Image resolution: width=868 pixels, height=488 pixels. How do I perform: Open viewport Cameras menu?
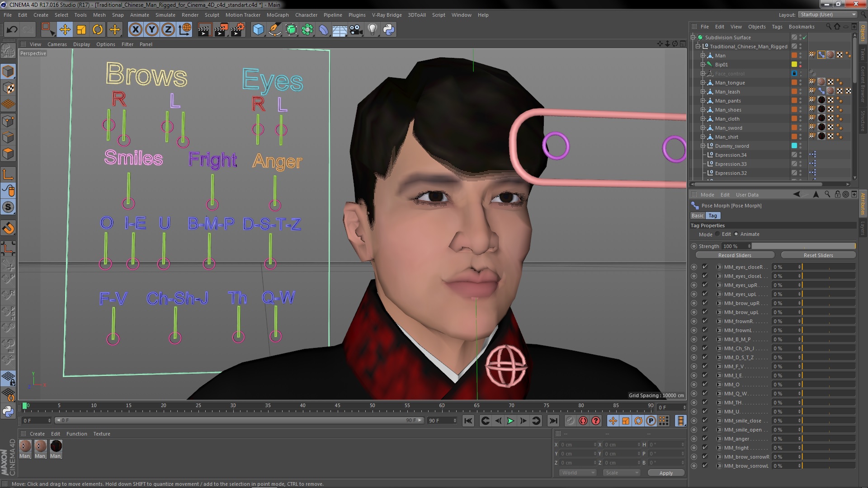[57, 44]
